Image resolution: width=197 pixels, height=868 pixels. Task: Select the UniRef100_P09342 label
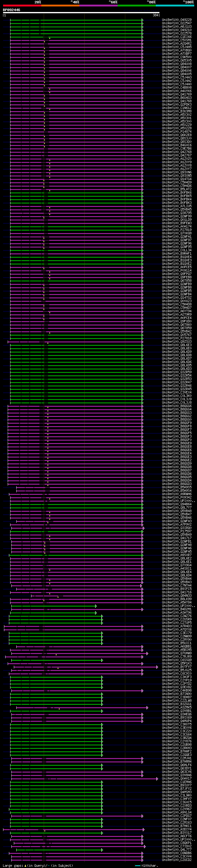177,497
